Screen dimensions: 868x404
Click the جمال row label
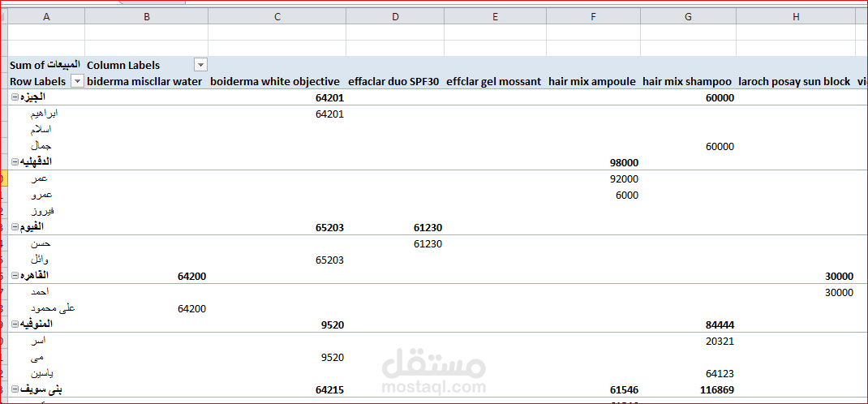pyautogui.click(x=41, y=147)
